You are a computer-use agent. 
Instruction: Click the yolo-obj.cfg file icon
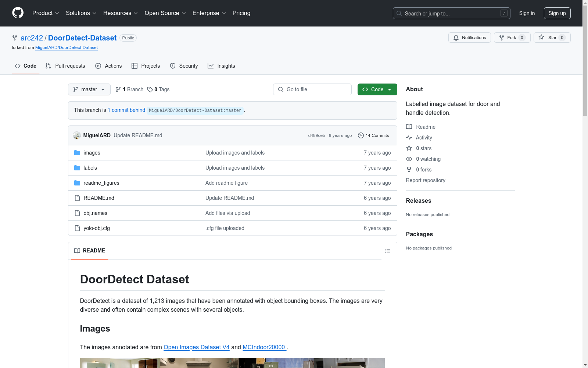pyautogui.click(x=77, y=228)
